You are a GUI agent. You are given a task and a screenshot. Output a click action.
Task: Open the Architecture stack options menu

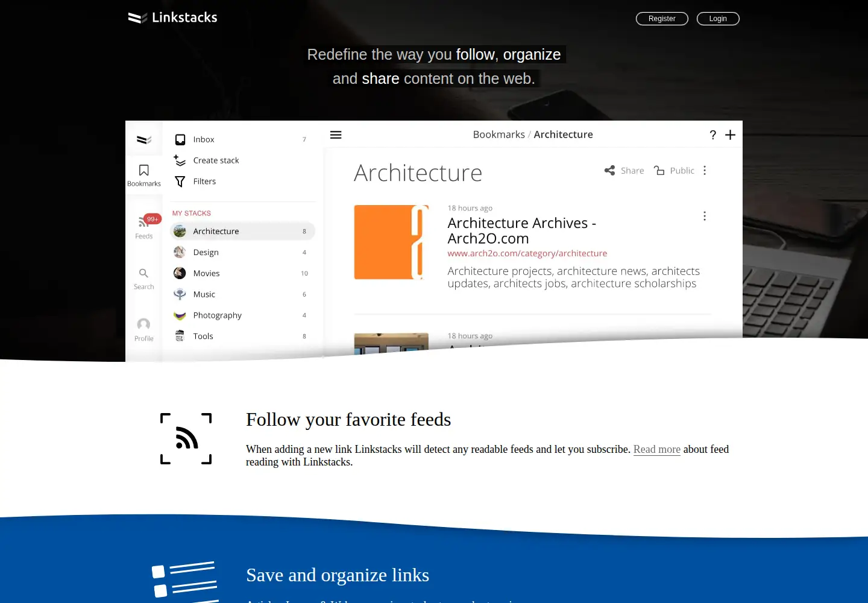(x=705, y=171)
